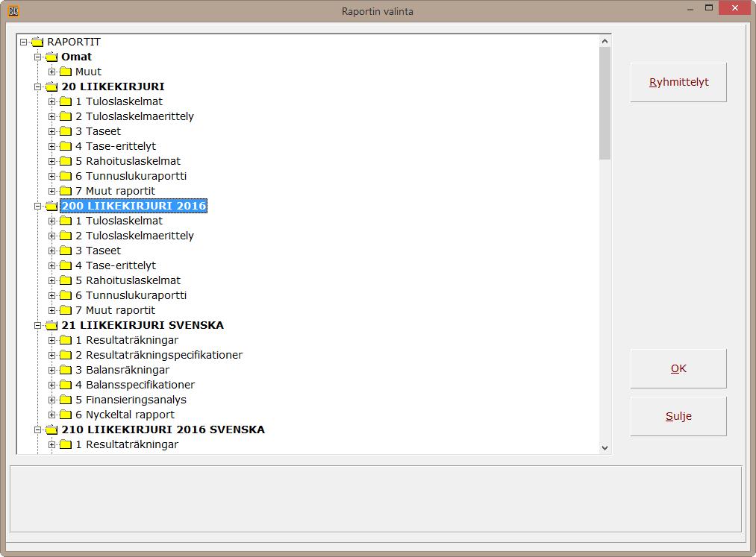Screen dimensions: 756x557
Task: Click the tree scrollbar down arrow
Action: tap(605, 447)
